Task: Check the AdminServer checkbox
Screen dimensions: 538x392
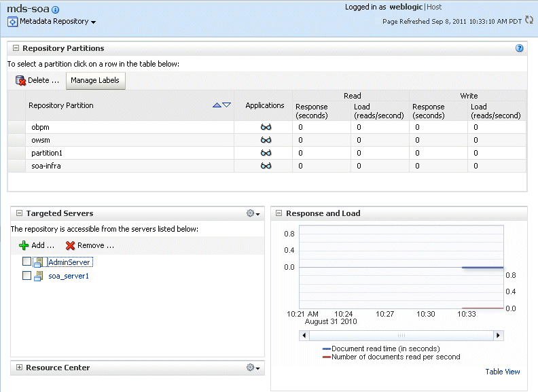Action: point(26,262)
